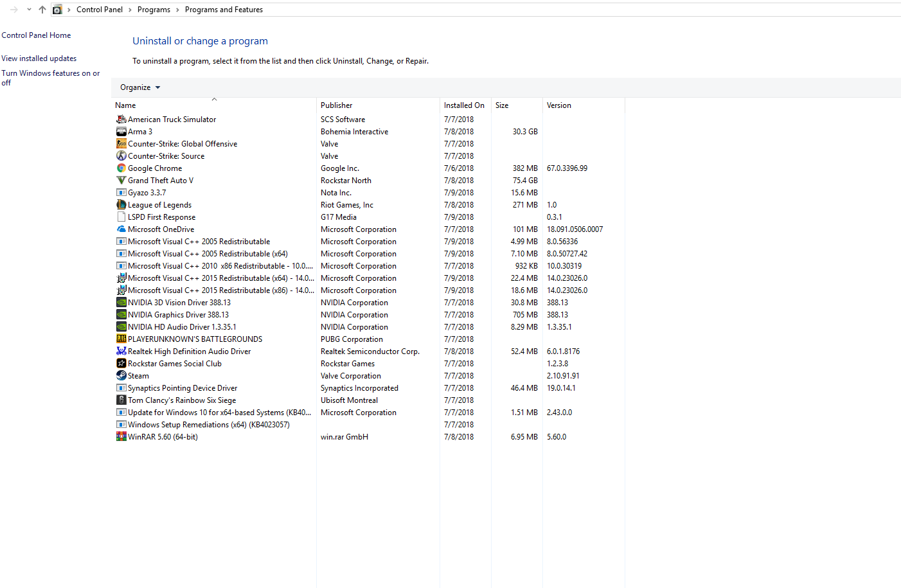Click the Realtek High Definition Audio icon
Image resolution: width=901 pixels, height=588 pixels.
click(121, 351)
